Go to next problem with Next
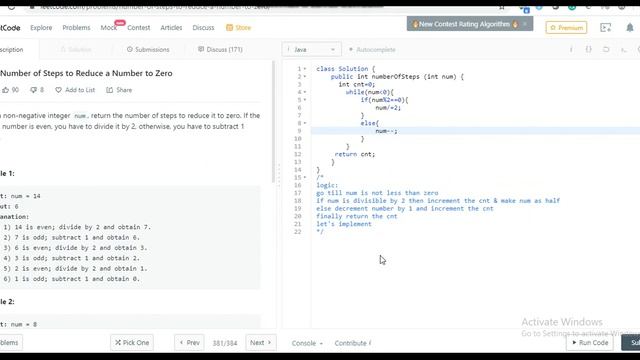Viewport: 640px width, 360px height. (x=260, y=342)
